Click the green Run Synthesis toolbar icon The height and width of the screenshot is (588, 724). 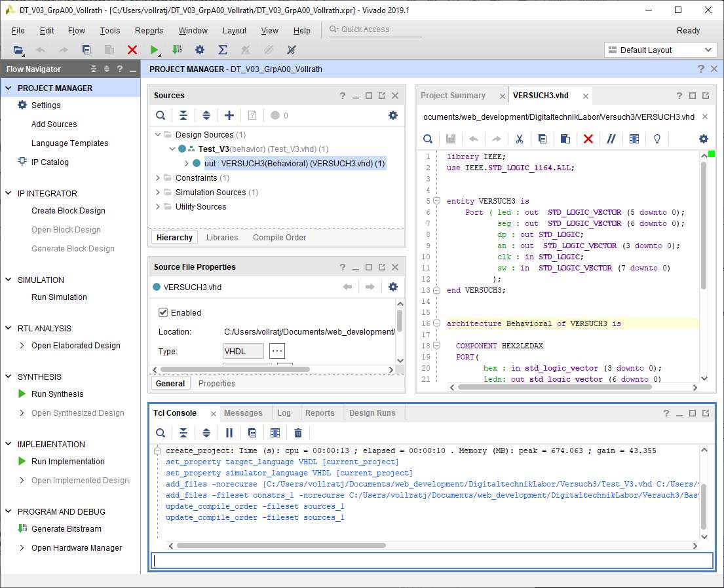(155, 50)
